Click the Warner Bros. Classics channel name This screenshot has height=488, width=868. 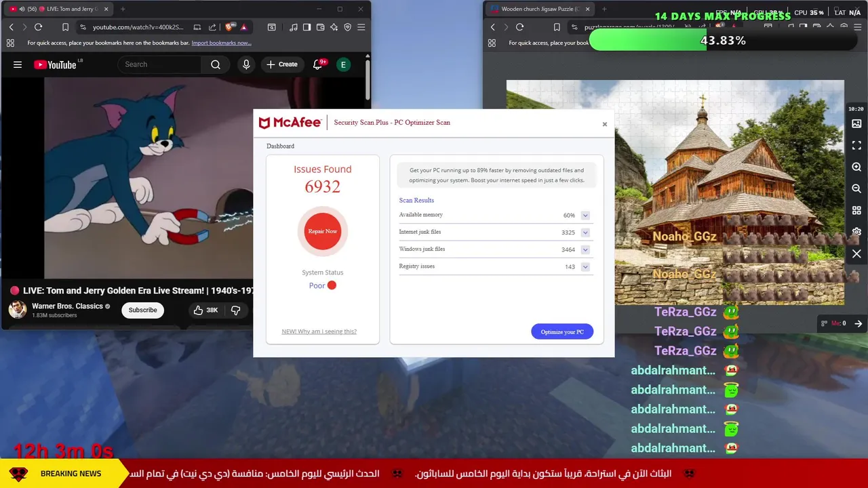[67, 306]
